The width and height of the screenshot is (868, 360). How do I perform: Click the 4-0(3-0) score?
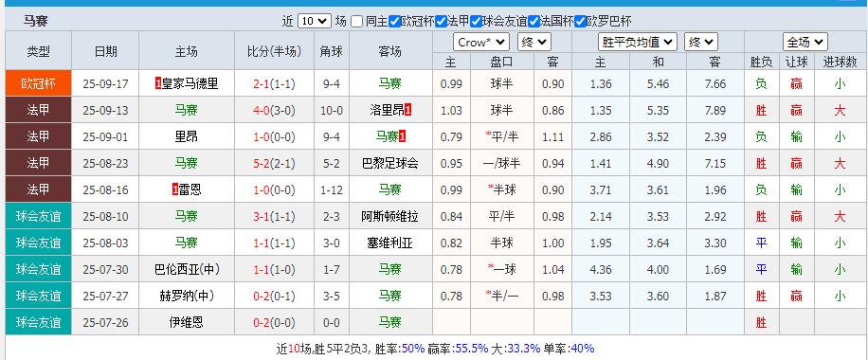[x=274, y=110]
